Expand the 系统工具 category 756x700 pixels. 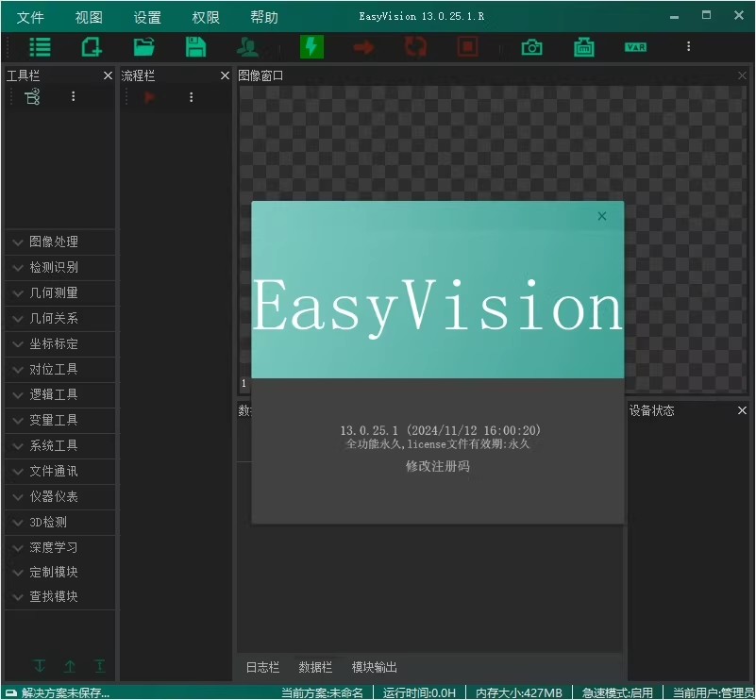pos(59,445)
